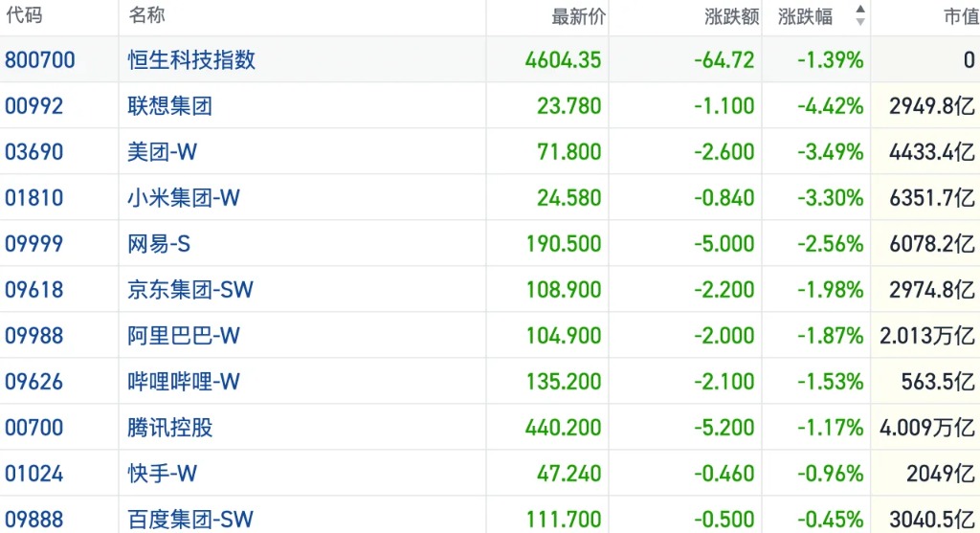Open 哔哩哔哩-W stock page
The height and width of the screenshot is (533, 980).
184,382
